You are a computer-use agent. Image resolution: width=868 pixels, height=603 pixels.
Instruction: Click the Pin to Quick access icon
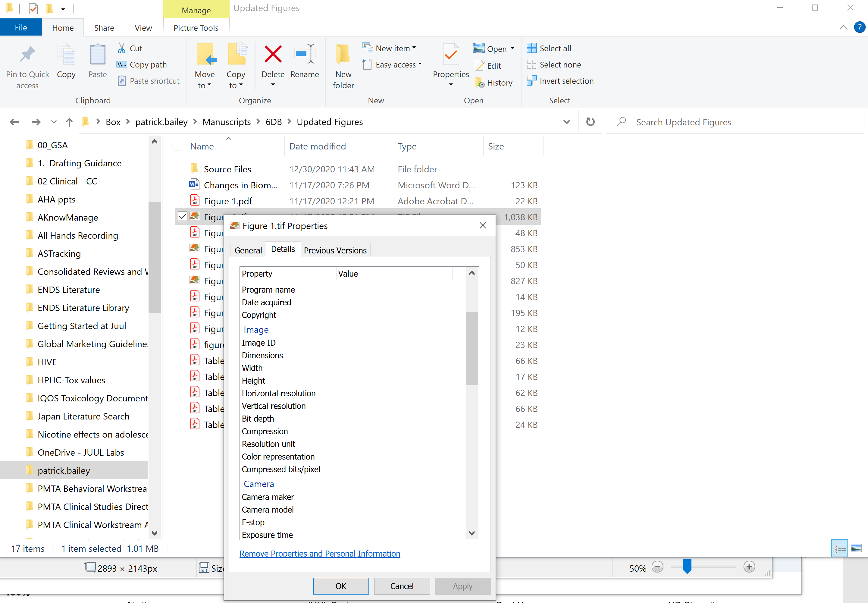(x=27, y=55)
